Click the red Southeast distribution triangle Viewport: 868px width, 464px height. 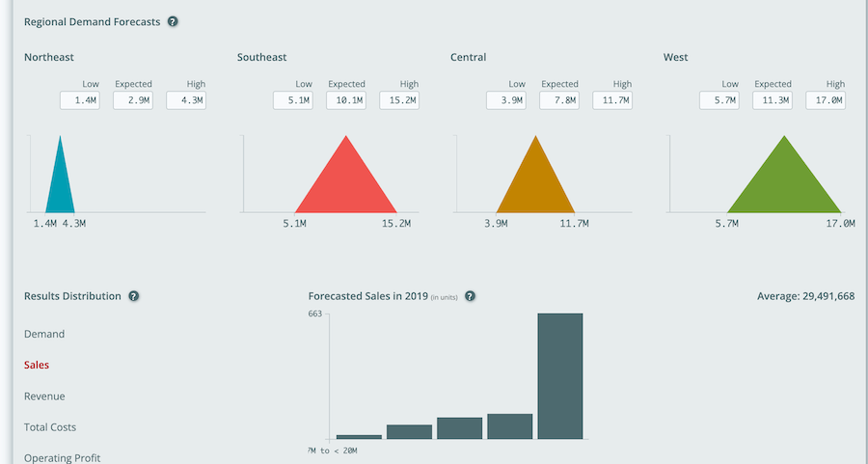pyautogui.click(x=345, y=183)
